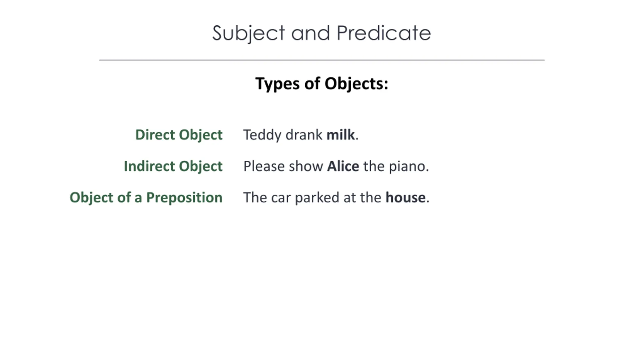Click the green "Direct Object" label

point(179,135)
